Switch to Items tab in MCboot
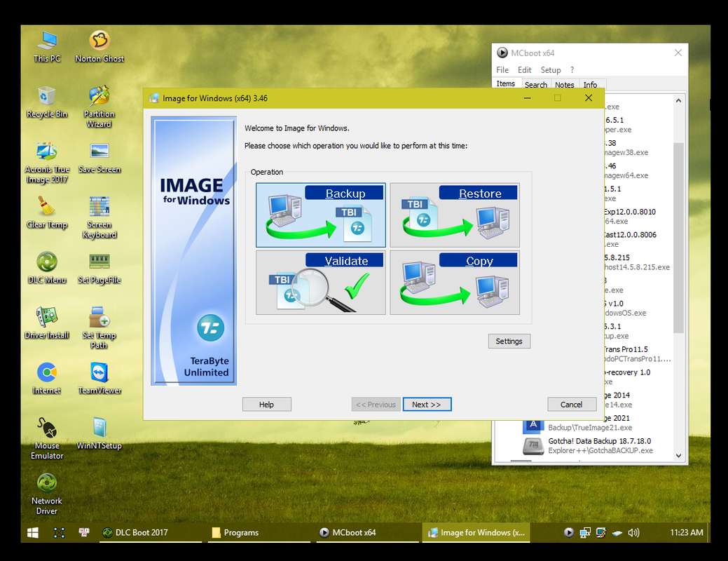 click(x=506, y=83)
